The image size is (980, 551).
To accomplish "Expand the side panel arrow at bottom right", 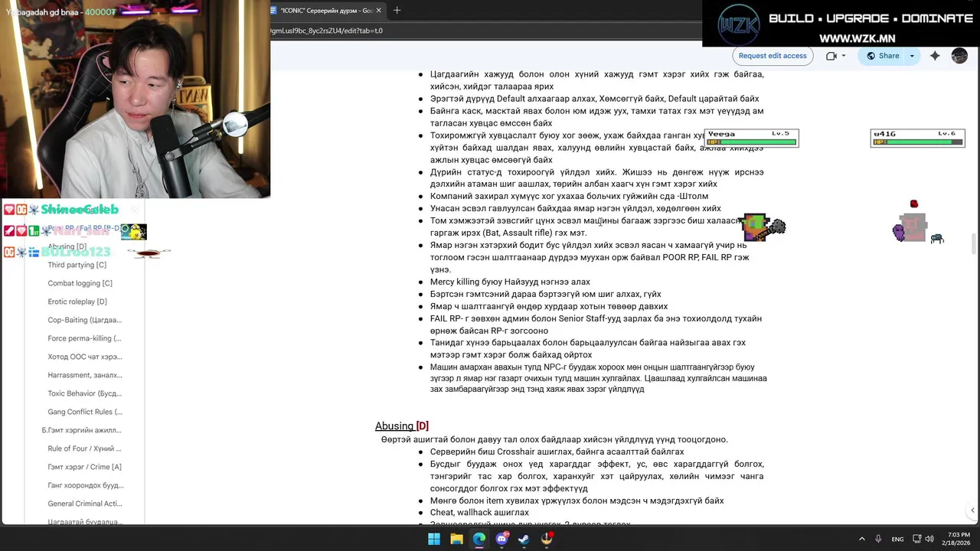I will (x=972, y=510).
